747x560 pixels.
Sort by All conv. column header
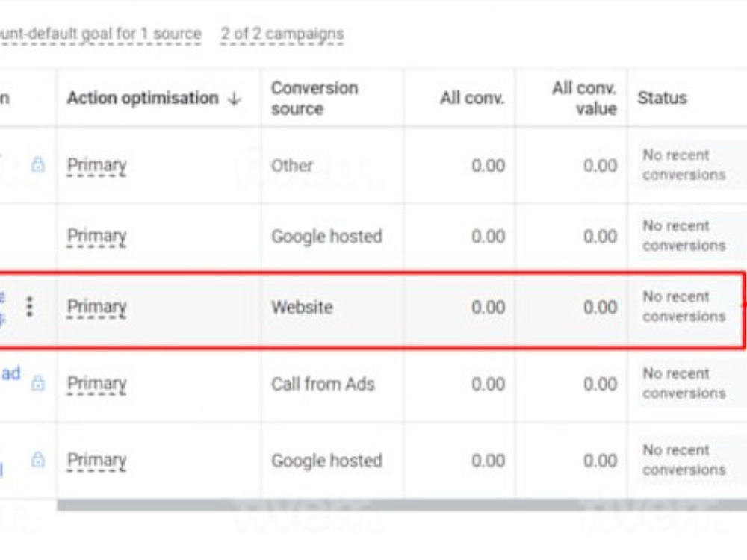point(471,98)
